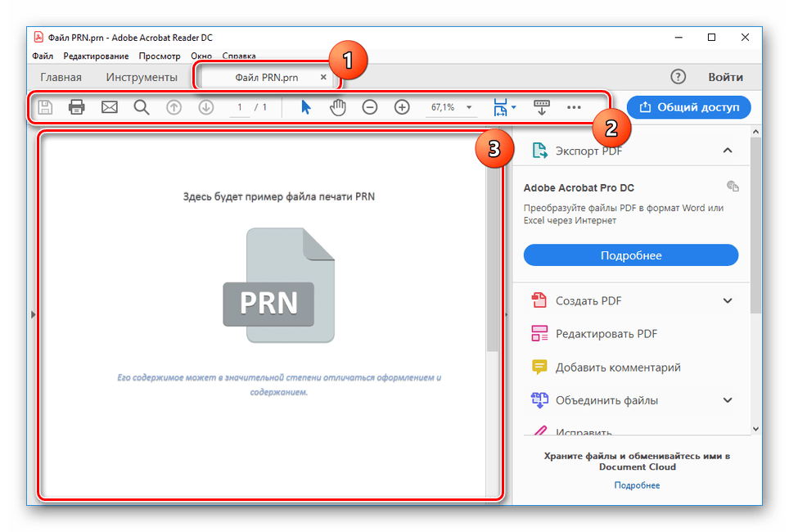
Task: Click the tools pane scroll up arrow
Action: [x=755, y=132]
